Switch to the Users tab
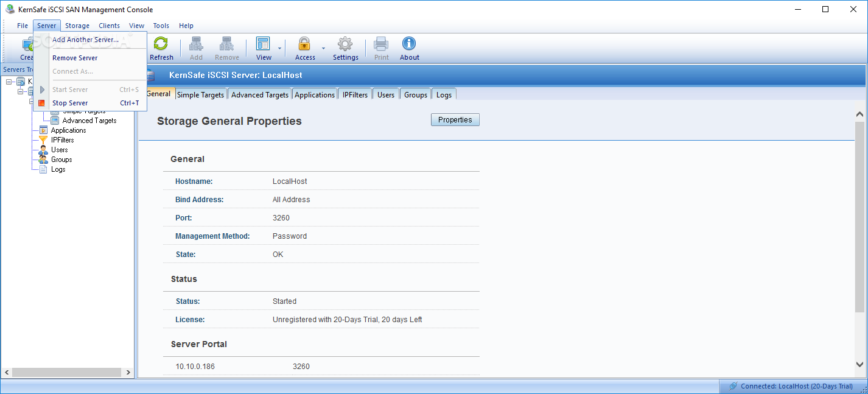 tap(386, 94)
